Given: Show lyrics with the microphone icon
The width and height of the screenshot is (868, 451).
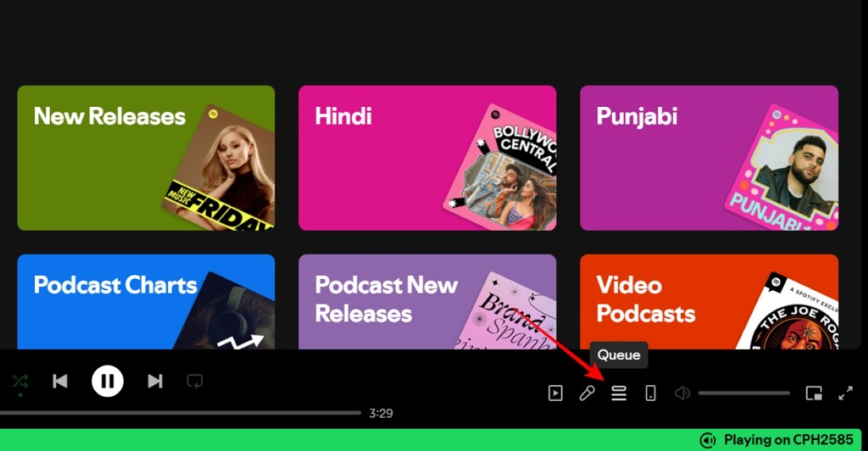Looking at the screenshot, I should click(x=587, y=393).
